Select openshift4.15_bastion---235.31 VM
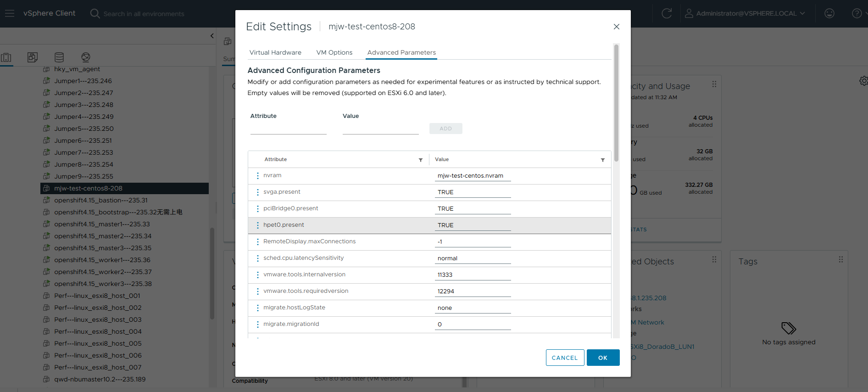 (101, 200)
